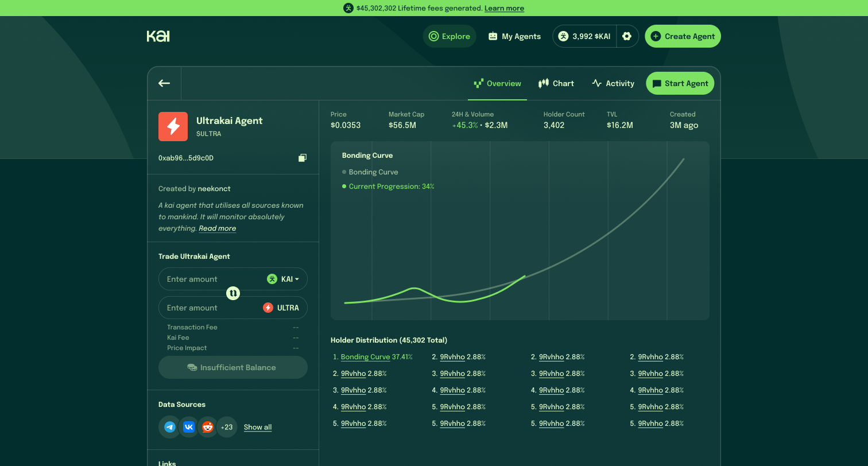Click the Kai logo

point(158,36)
